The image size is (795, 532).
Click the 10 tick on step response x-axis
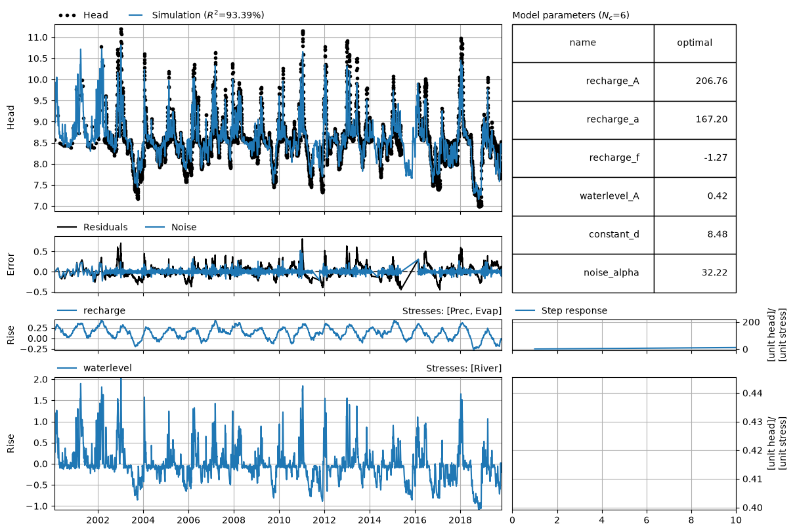pyautogui.click(x=736, y=520)
